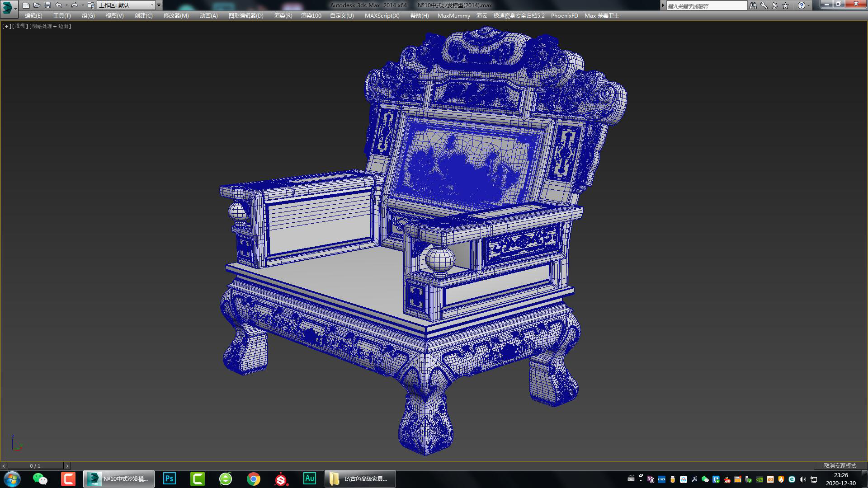The height and width of the screenshot is (488, 868).
Task: Open the 工作区: 默认 workspace dropdown
Action: (127, 5)
